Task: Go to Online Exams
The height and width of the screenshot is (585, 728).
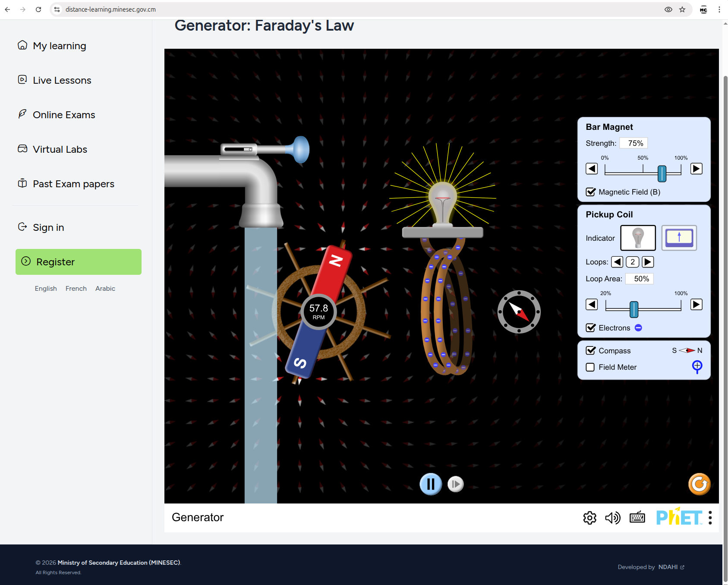Action: click(64, 115)
